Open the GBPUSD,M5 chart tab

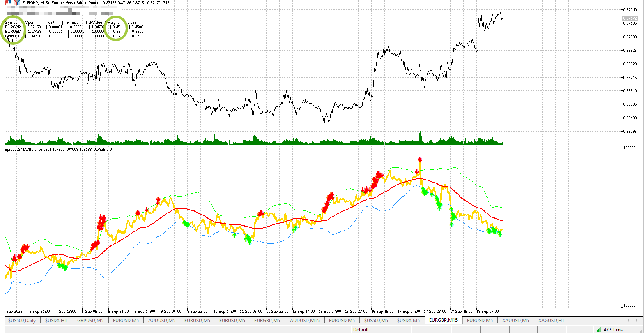(x=90, y=320)
